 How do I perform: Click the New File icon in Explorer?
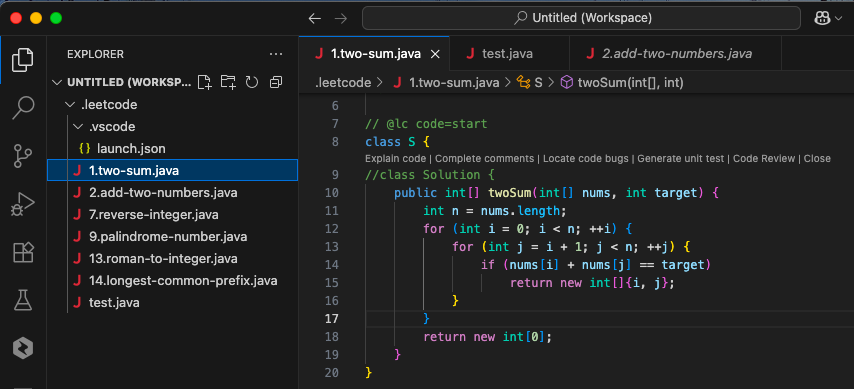pyautogui.click(x=204, y=82)
